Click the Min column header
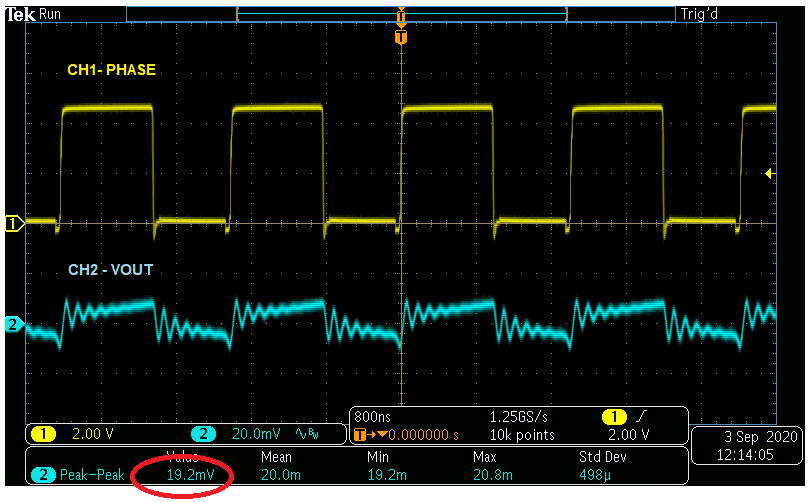Screen dimensions: 808x502 pos(378,457)
